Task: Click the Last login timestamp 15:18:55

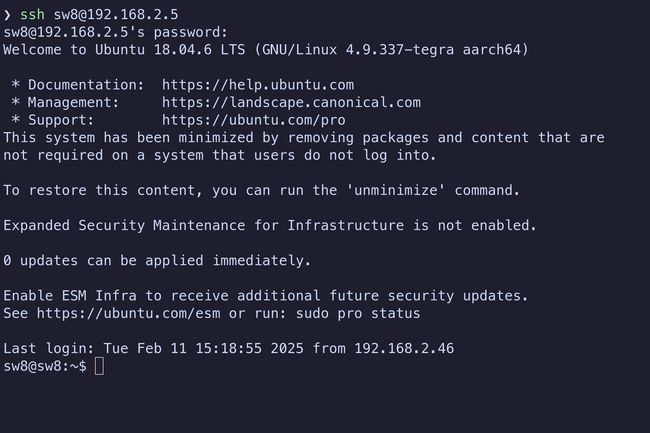Action: pos(228,348)
